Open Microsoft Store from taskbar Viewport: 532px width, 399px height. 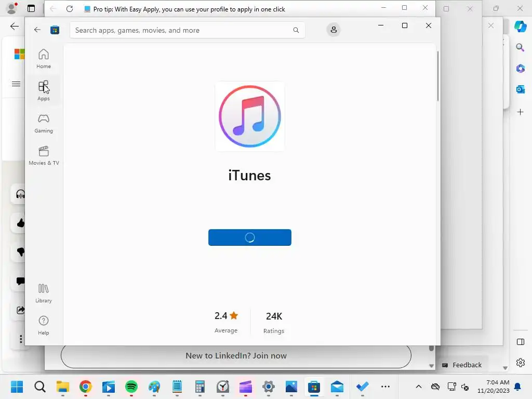click(x=314, y=387)
